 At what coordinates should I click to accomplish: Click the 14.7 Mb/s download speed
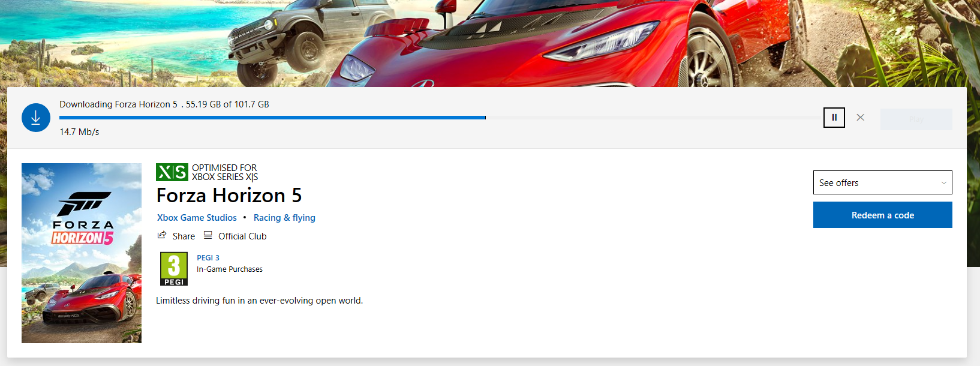[79, 132]
